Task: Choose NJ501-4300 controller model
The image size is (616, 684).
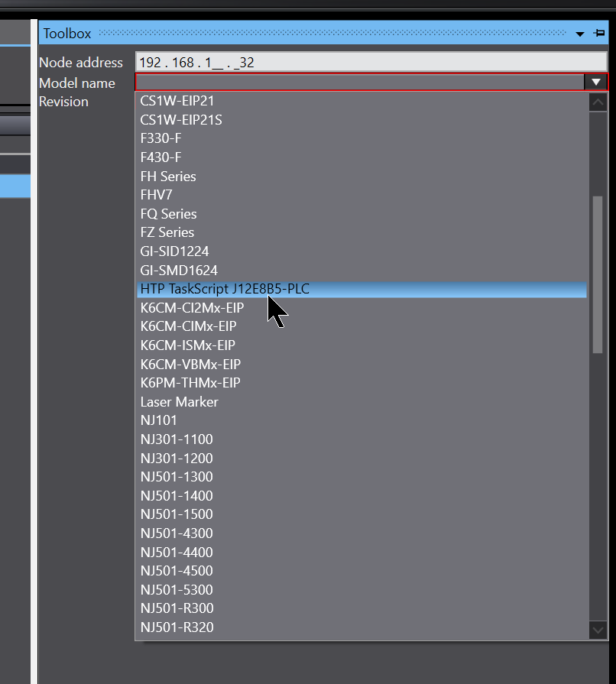Action: 361,533
